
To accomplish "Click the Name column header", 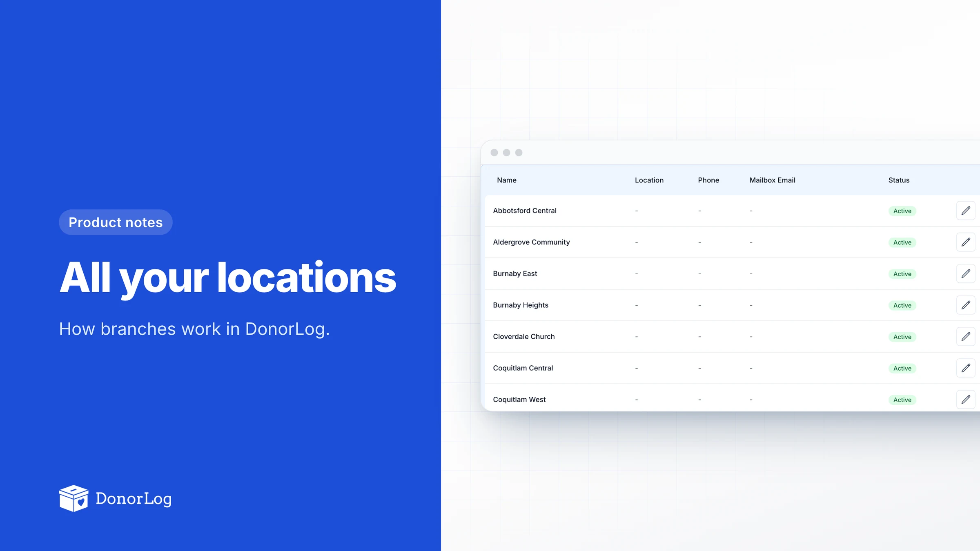I will [x=506, y=180].
